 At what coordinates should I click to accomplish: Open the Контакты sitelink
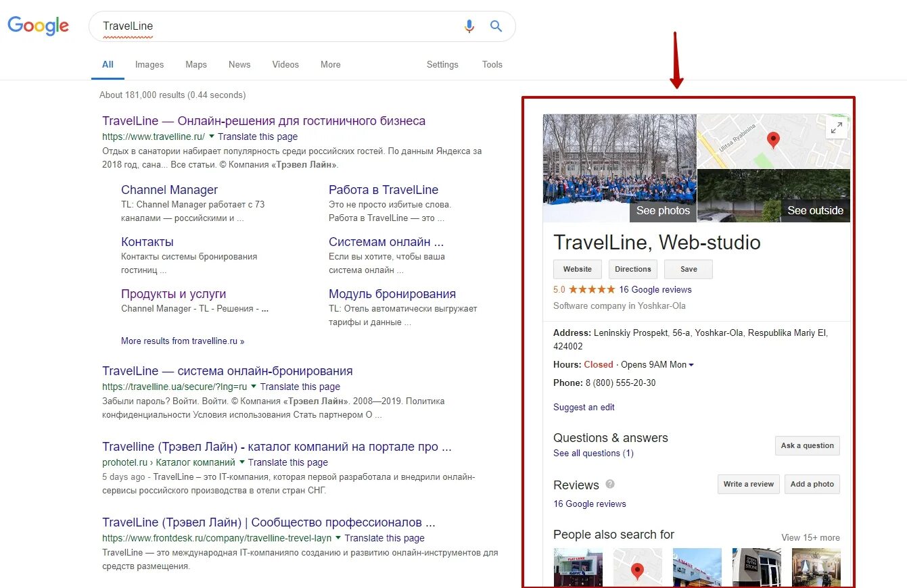tap(147, 242)
